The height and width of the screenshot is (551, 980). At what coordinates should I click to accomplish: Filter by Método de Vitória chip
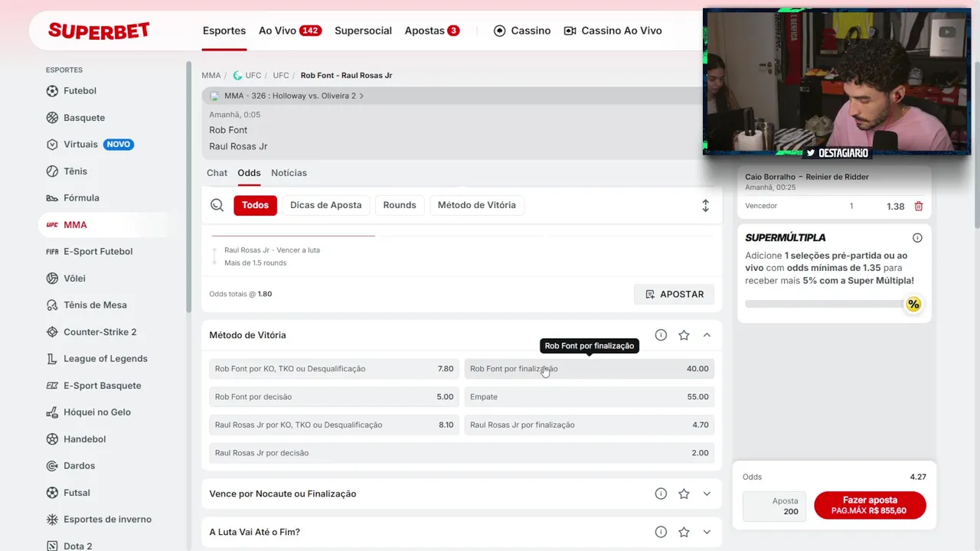(476, 205)
